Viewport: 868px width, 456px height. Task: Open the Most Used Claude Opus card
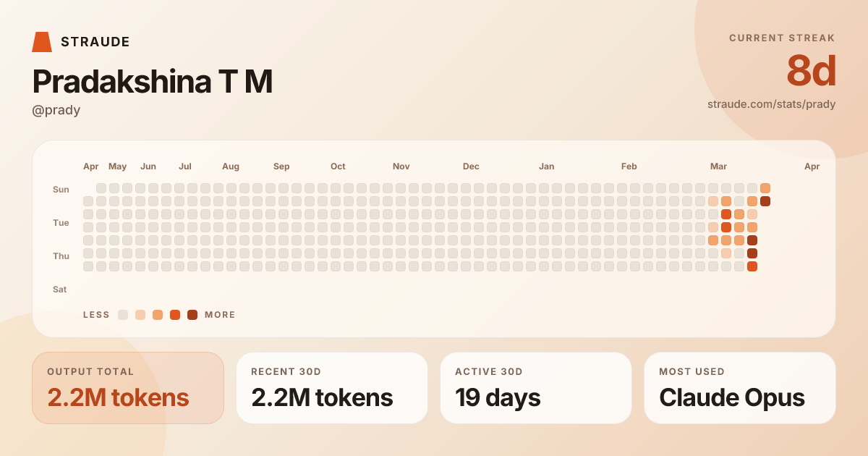pyautogui.click(x=740, y=388)
